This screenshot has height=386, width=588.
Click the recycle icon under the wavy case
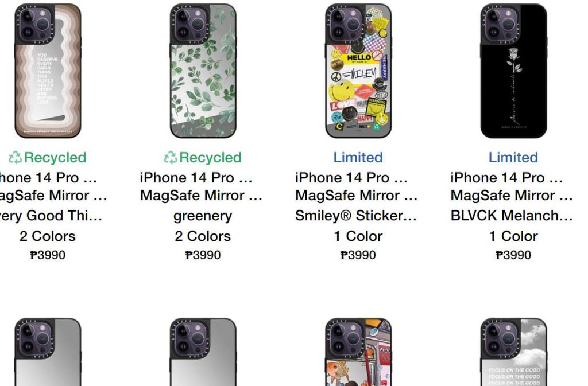[x=15, y=158]
